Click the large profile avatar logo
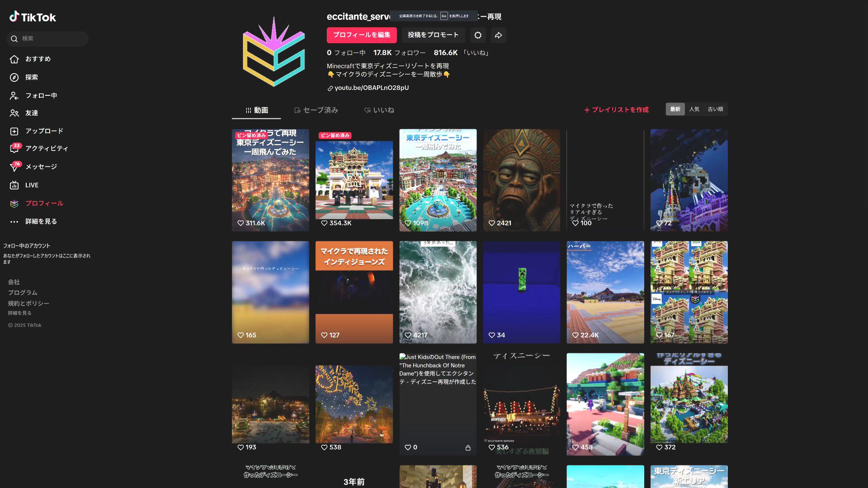868x488 pixels. click(x=274, y=51)
